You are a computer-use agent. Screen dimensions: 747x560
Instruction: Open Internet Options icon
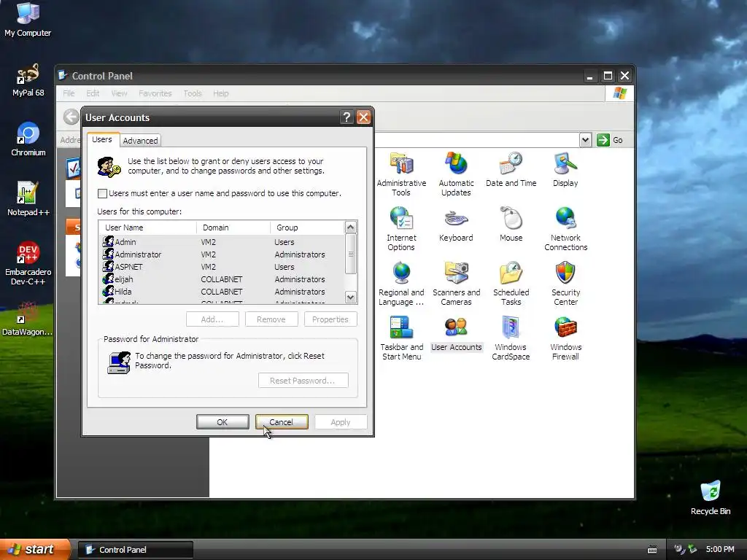[401, 228]
